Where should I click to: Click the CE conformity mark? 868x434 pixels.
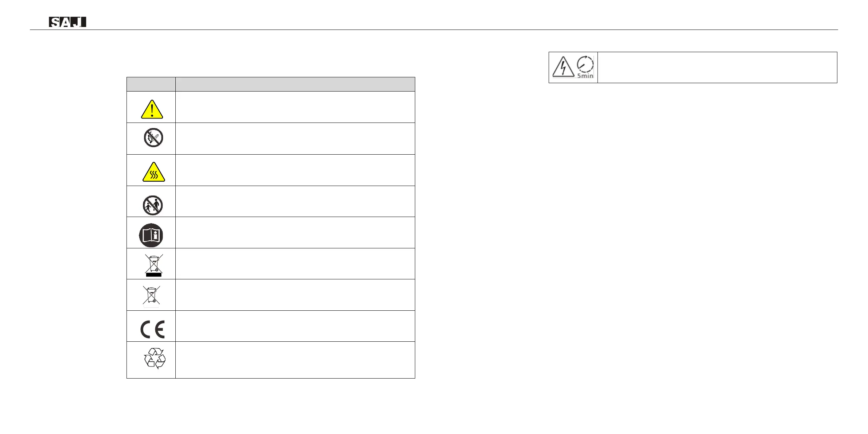[152, 330]
